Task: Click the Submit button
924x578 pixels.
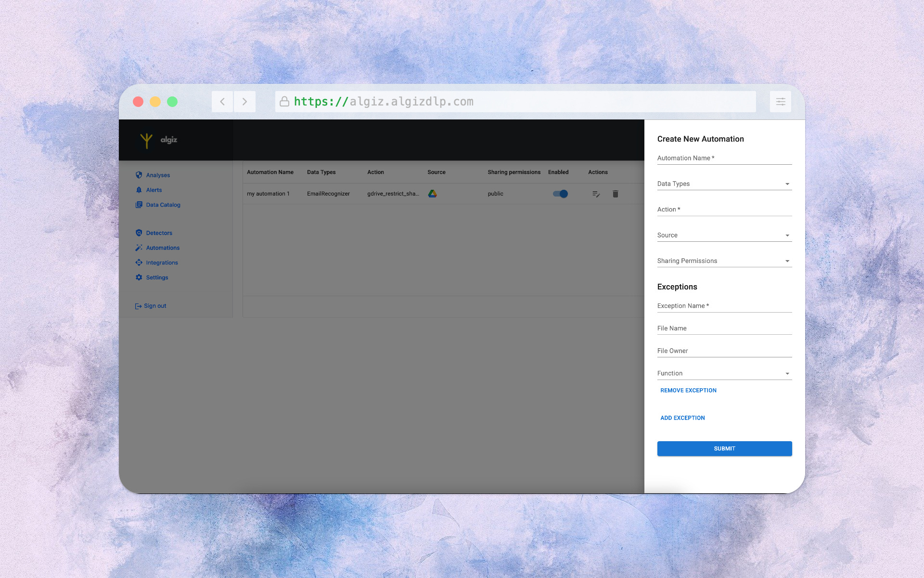Action: click(x=724, y=448)
